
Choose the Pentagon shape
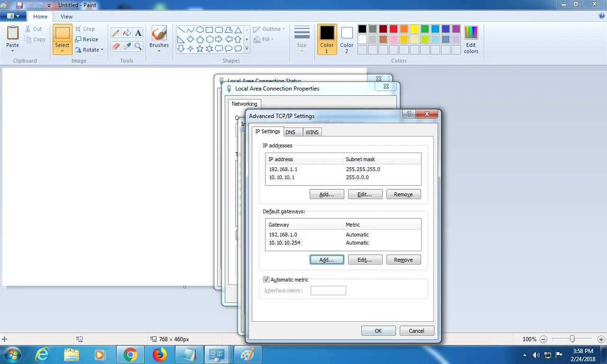200,39
